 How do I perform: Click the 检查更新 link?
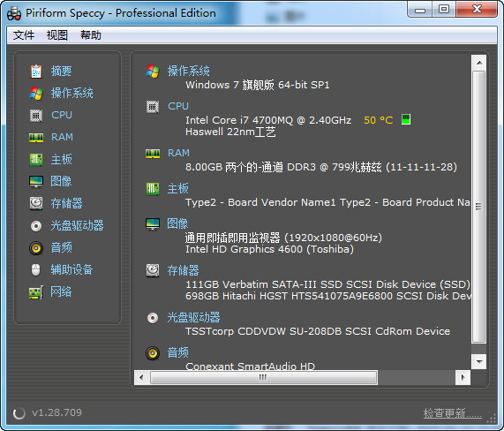452,413
